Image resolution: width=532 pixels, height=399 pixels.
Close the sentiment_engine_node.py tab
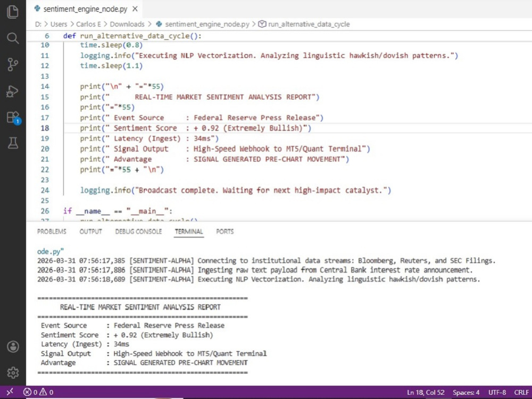click(x=135, y=9)
